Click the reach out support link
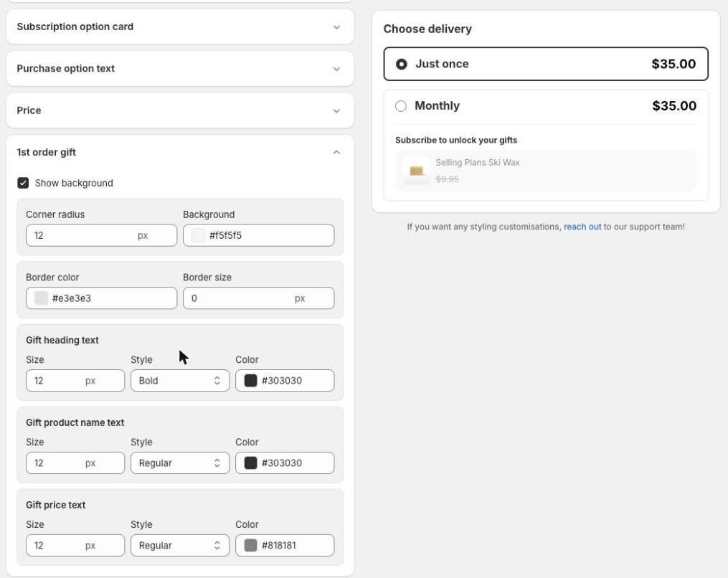 pyautogui.click(x=582, y=227)
